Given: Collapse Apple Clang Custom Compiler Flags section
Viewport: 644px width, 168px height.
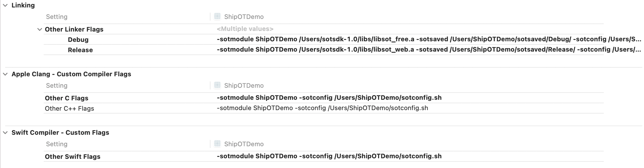Looking at the screenshot, I should [x=5, y=74].
